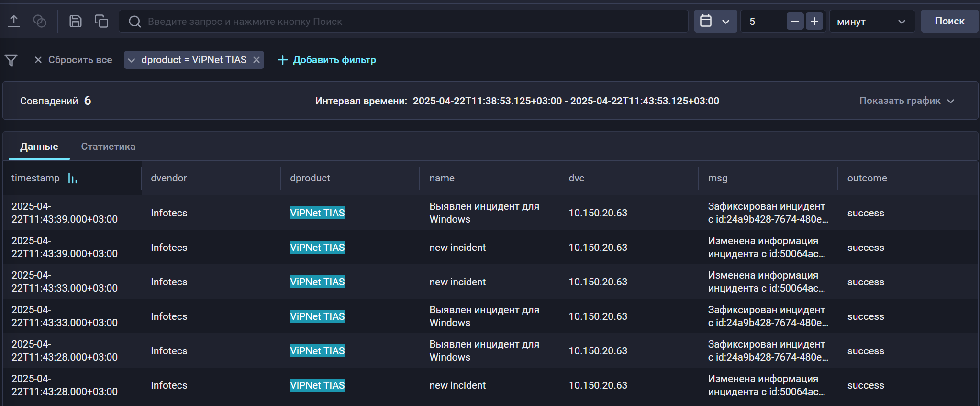The width and height of the screenshot is (980, 406).
Task: Click the outcome column header
Action: (867, 178)
